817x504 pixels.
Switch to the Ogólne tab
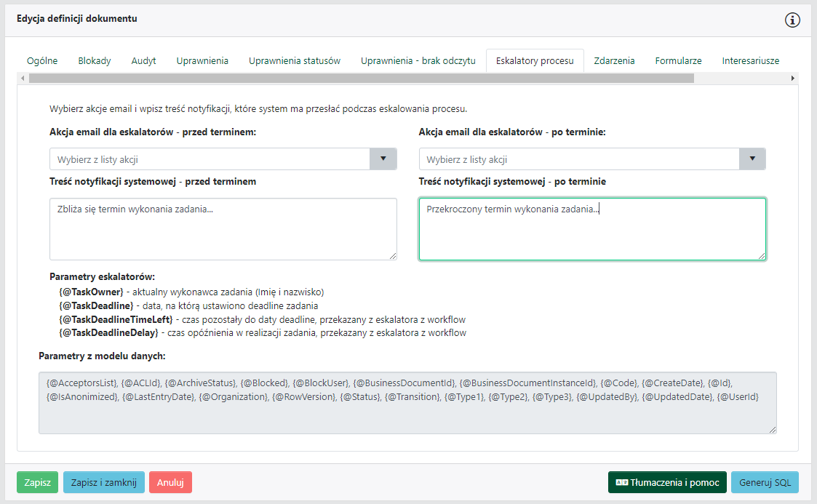(42, 61)
